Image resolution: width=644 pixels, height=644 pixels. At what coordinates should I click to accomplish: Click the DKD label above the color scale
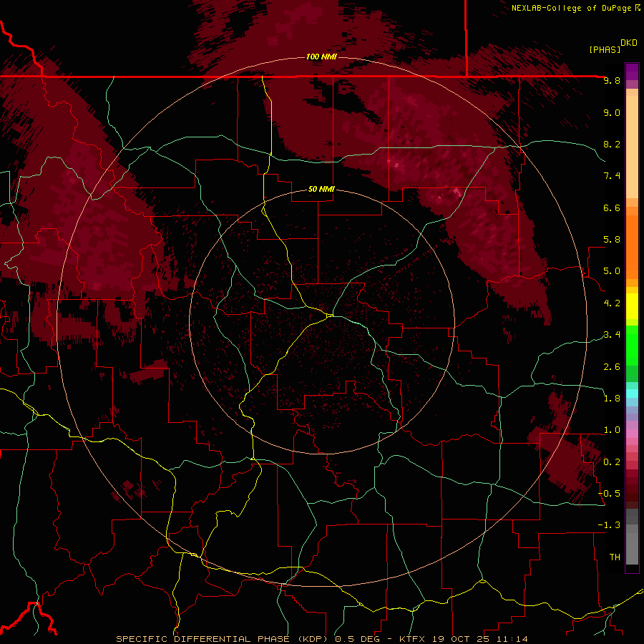628,43
